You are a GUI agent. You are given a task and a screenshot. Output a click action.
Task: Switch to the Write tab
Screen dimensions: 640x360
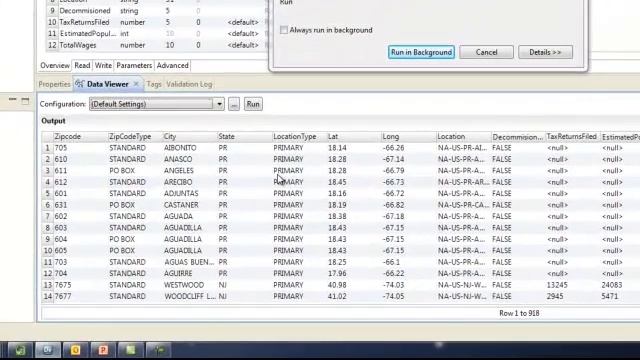coord(103,65)
